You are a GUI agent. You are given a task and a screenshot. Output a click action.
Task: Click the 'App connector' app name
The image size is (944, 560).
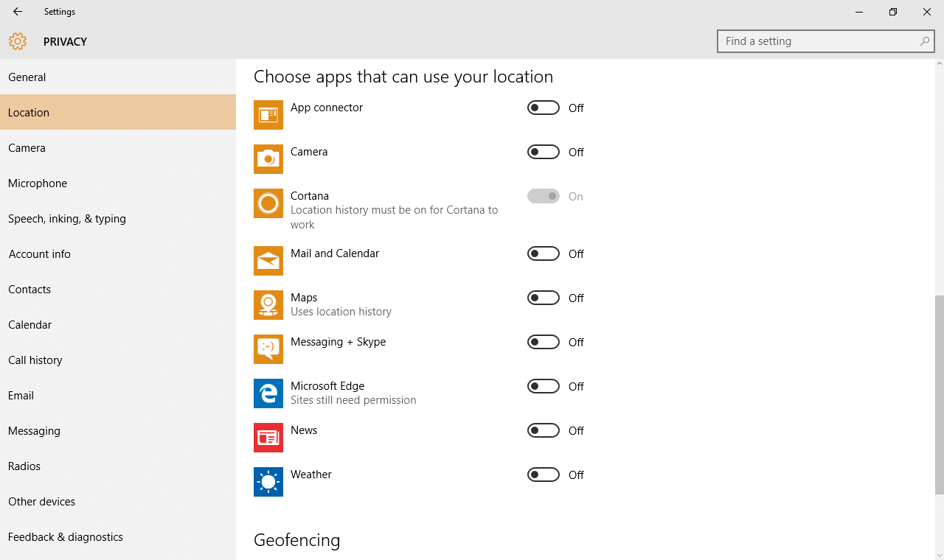tap(327, 108)
